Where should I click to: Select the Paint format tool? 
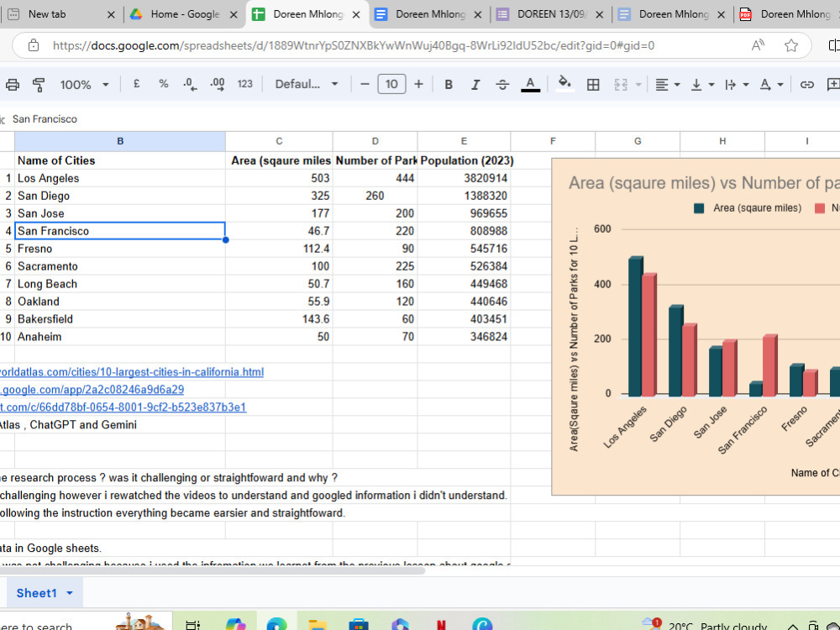(x=39, y=85)
